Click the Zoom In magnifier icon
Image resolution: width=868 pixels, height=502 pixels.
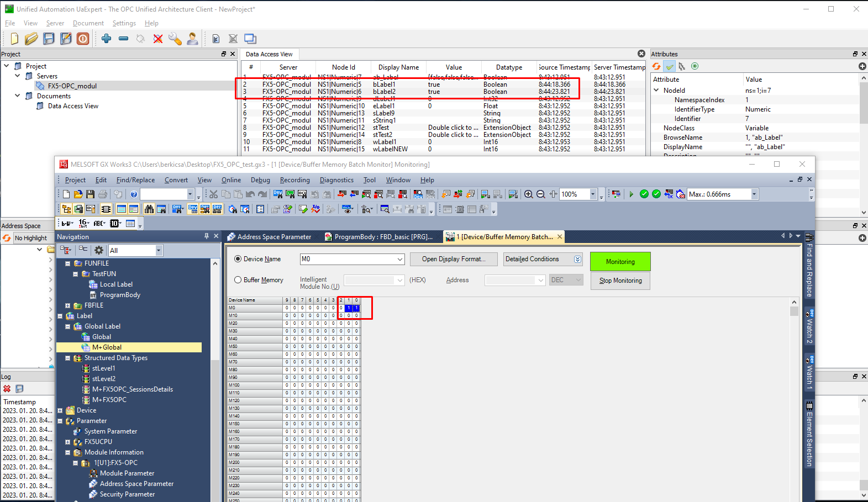[528, 194]
